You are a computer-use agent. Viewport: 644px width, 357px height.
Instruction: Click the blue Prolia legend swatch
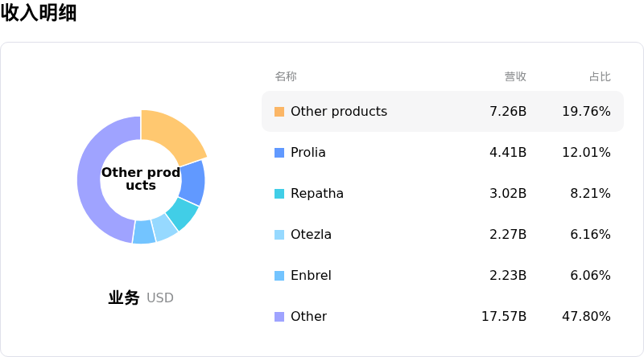[279, 153]
